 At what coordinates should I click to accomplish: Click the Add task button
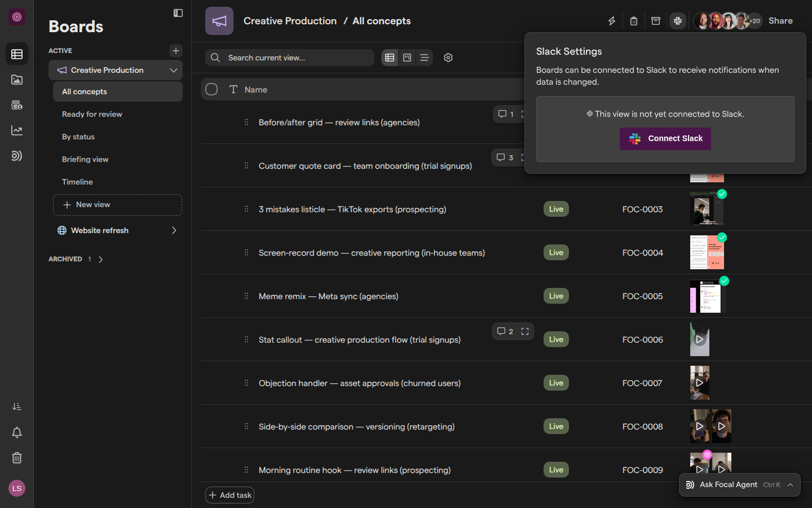click(x=230, y=495)
